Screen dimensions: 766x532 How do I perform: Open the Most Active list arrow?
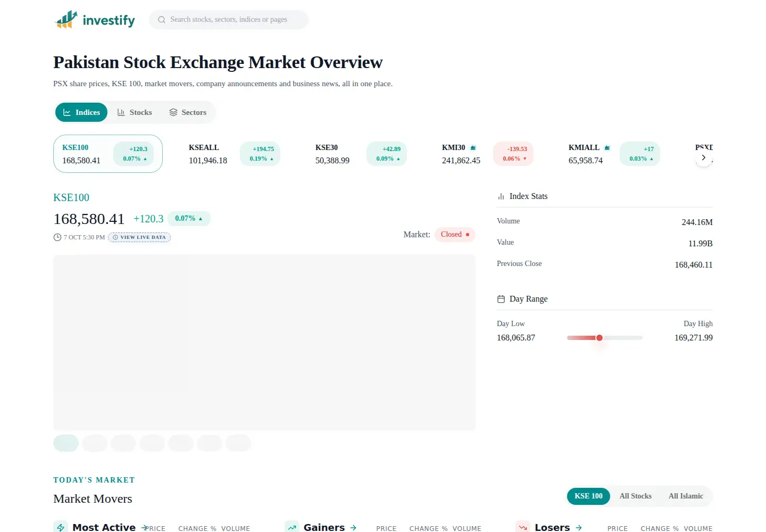pos(145,528)
